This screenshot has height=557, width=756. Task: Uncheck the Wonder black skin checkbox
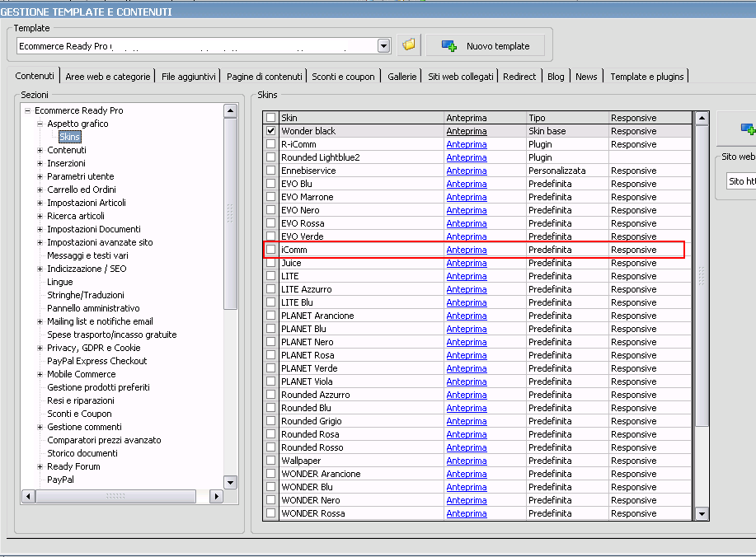(x=271, y=131)
